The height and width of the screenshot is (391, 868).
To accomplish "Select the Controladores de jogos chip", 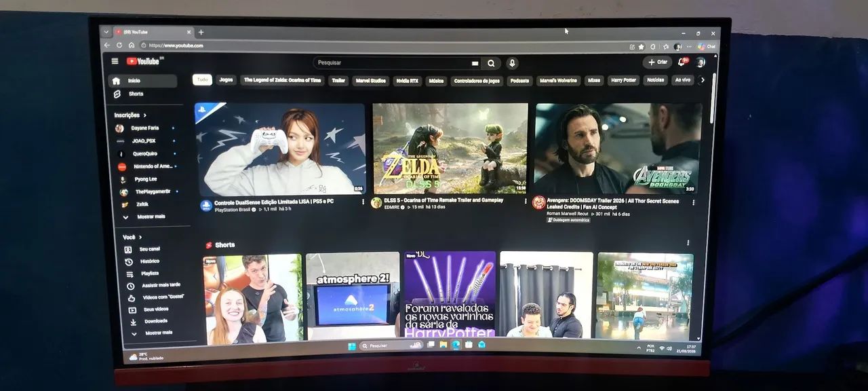I will click(x=477, y=80).
